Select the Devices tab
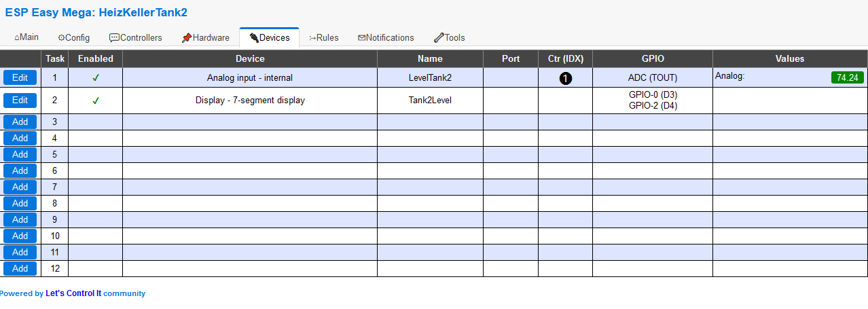 270,37
